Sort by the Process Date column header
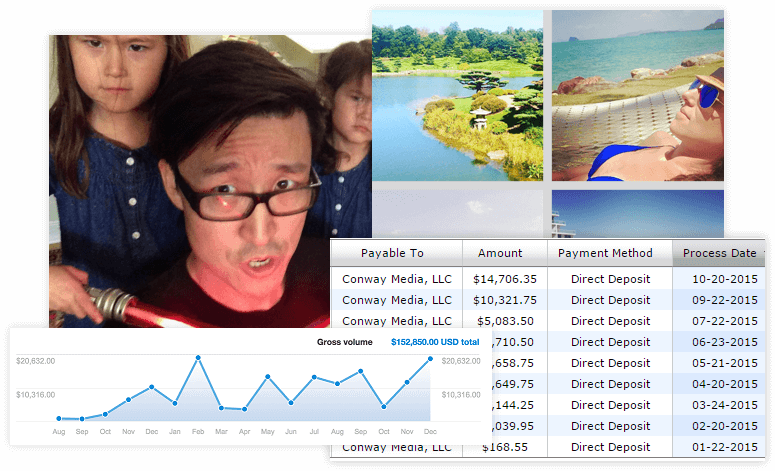 point(719,253)
